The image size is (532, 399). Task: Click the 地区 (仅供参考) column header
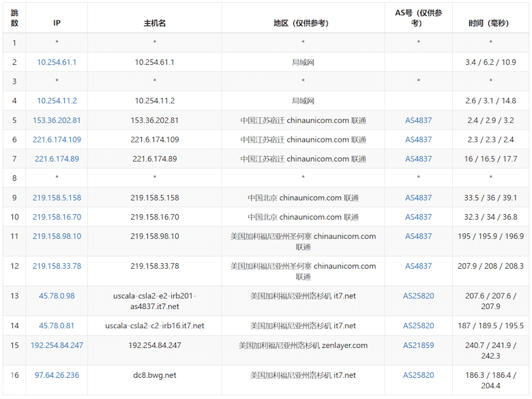(301, 23)
